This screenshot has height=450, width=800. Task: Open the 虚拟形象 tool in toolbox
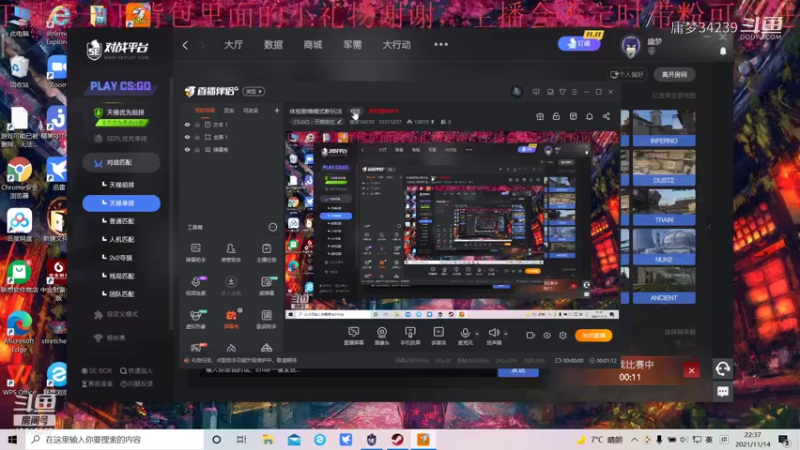(x=195, y=319)
